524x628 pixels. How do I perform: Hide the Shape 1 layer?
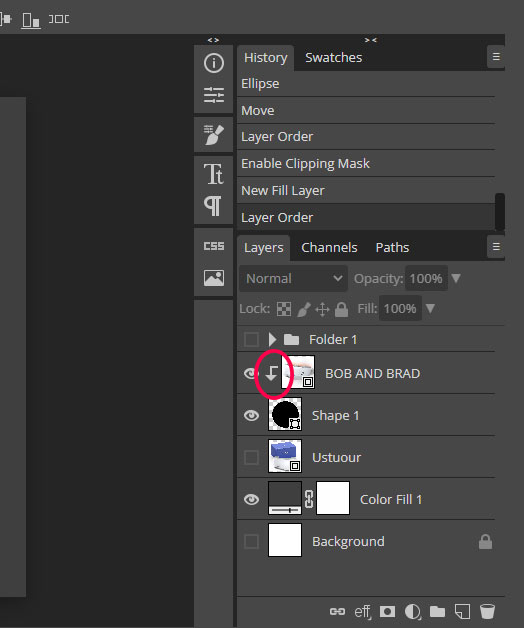[251, 415]
